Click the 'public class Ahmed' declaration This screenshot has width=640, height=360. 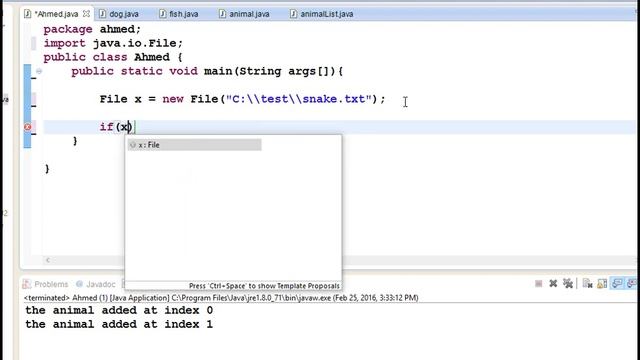(x=113, y=57)
